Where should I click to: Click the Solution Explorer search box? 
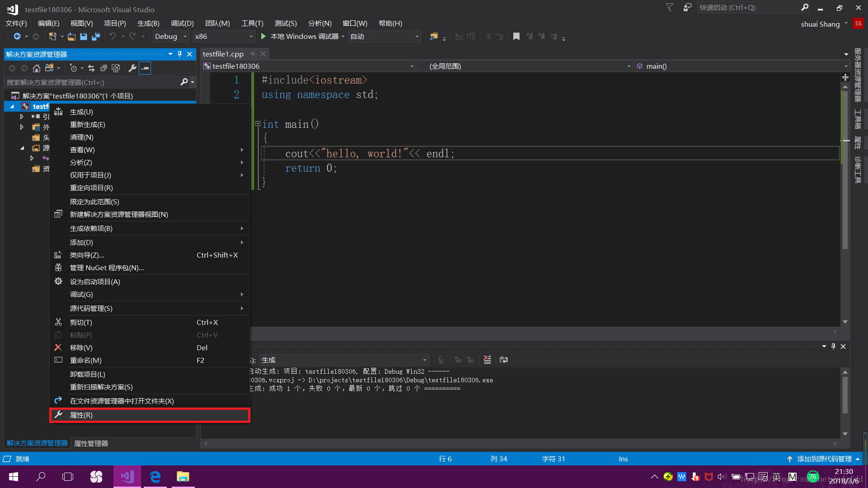point(90,82)
